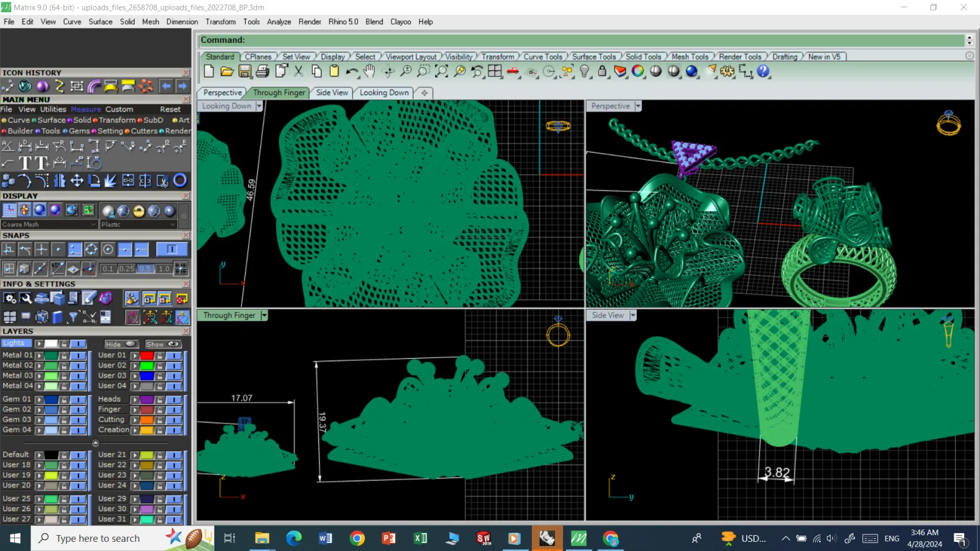Toggle visibility switch for Metal 01 layer

click(78, 355)
